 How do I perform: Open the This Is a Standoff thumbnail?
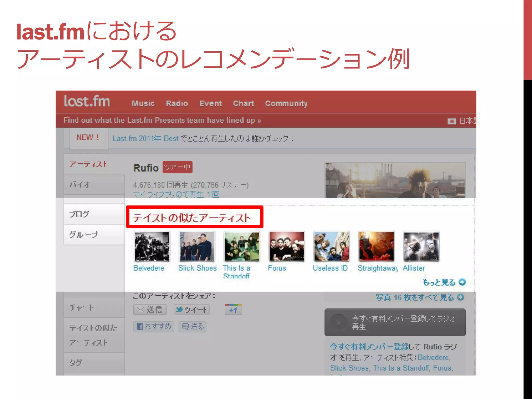(x=242, y=246)
